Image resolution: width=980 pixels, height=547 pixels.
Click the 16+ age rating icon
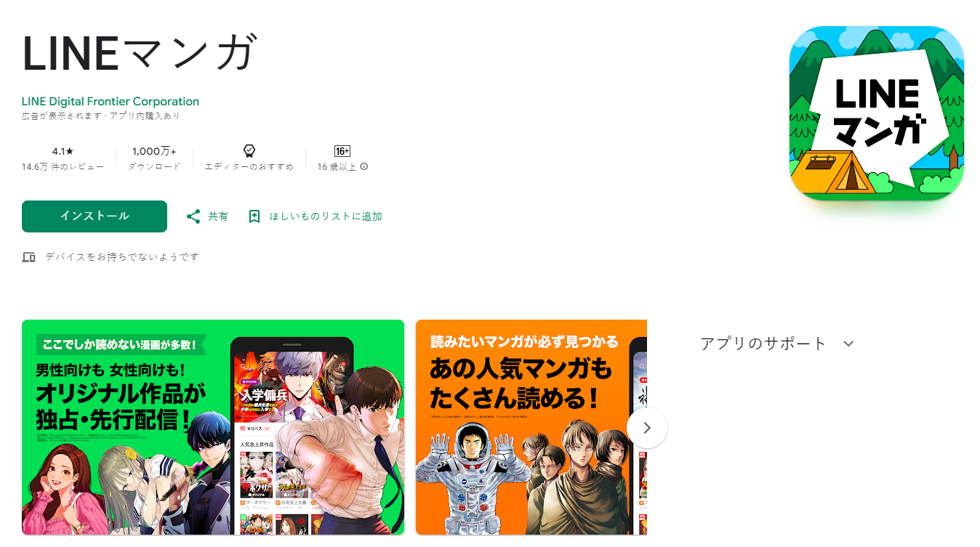342,151
